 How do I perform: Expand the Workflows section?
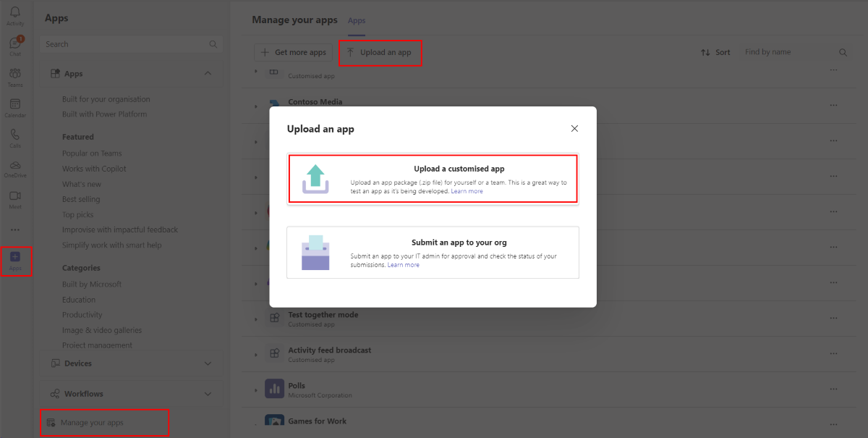point(208,393)
